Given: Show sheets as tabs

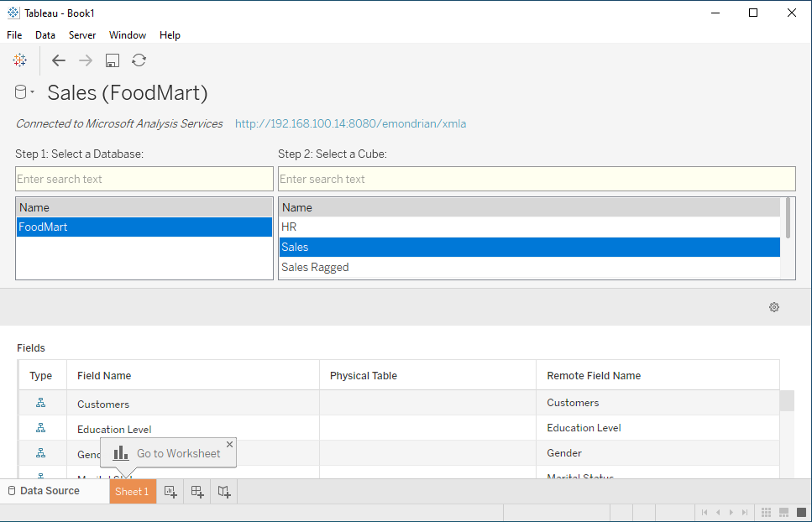Looking at the screenshot, I should pyautogui.click(x=801, y=512).
